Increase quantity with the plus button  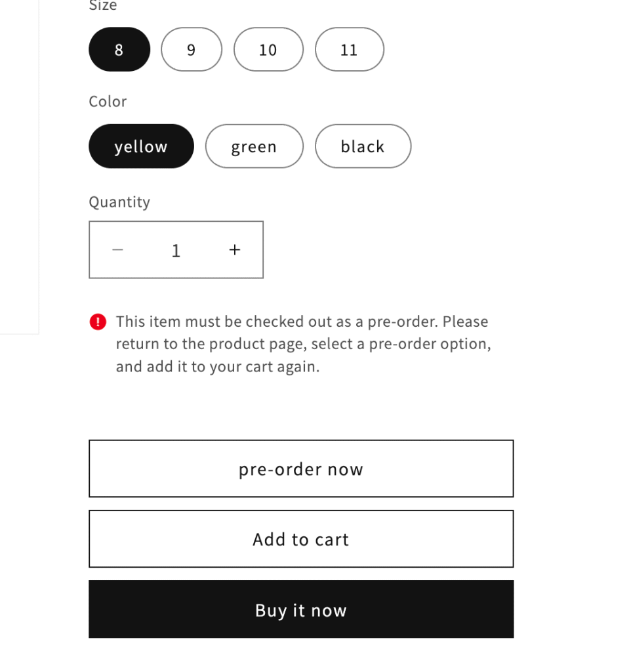pos(234,249)
